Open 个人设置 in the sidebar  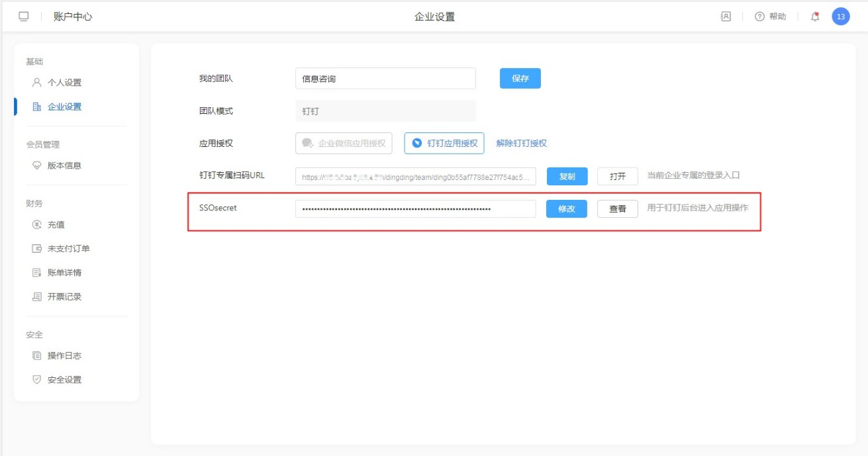click(64, 83)
